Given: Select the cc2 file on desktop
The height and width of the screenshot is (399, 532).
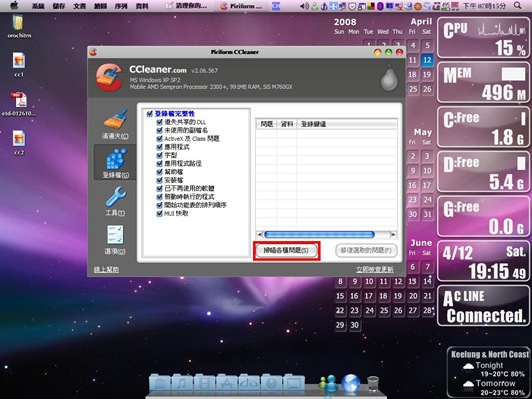Looking at the screenshot, I should [19, 142].
